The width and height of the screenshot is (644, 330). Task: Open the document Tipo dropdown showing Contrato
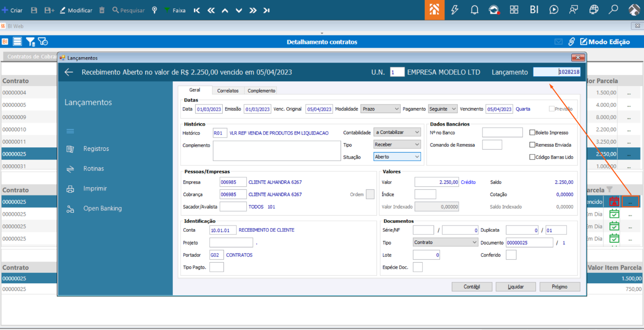(x=446, y=242)
